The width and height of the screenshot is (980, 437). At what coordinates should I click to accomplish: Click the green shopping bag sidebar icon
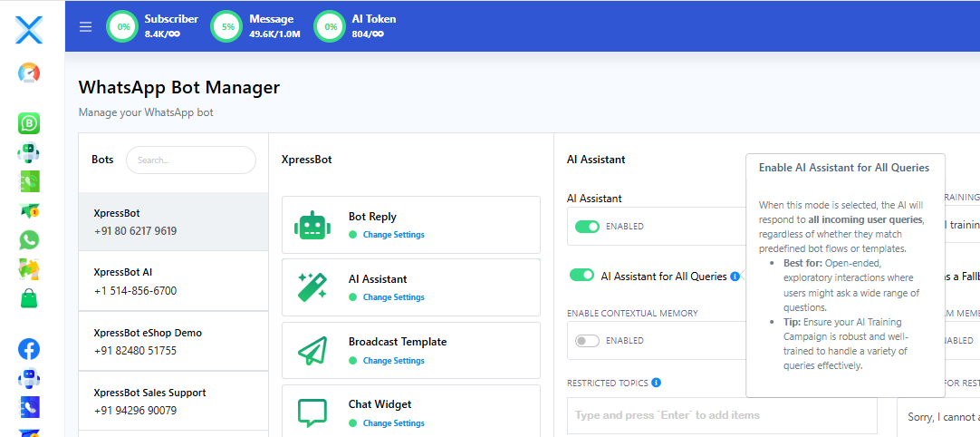pyautogui.click(x=29, y=298)
